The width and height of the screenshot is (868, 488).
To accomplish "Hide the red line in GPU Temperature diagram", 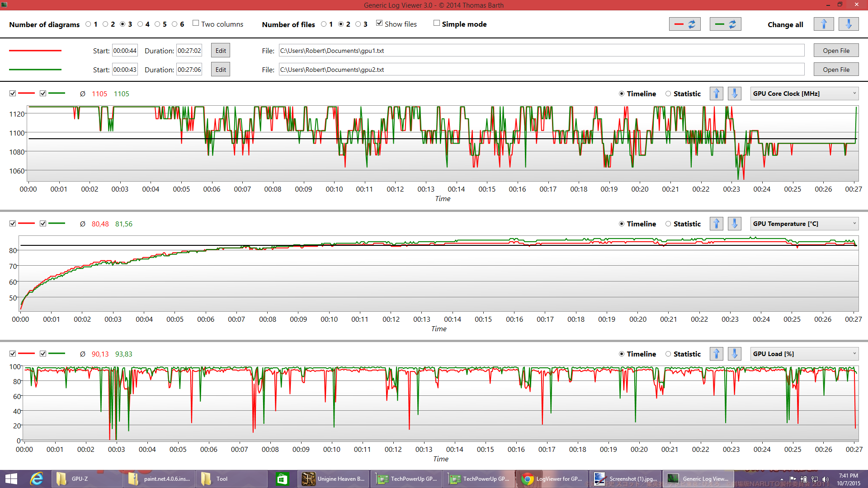I will point(13,224).
